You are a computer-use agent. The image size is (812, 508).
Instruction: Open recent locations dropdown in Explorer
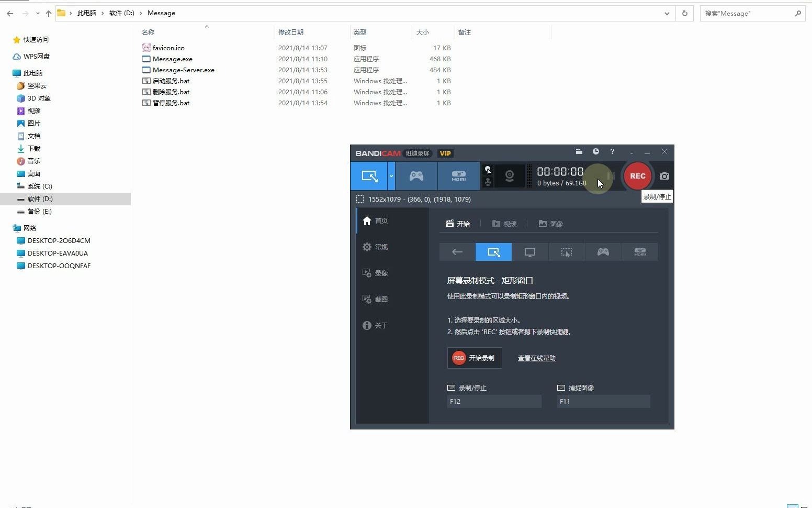coord(37,13)
